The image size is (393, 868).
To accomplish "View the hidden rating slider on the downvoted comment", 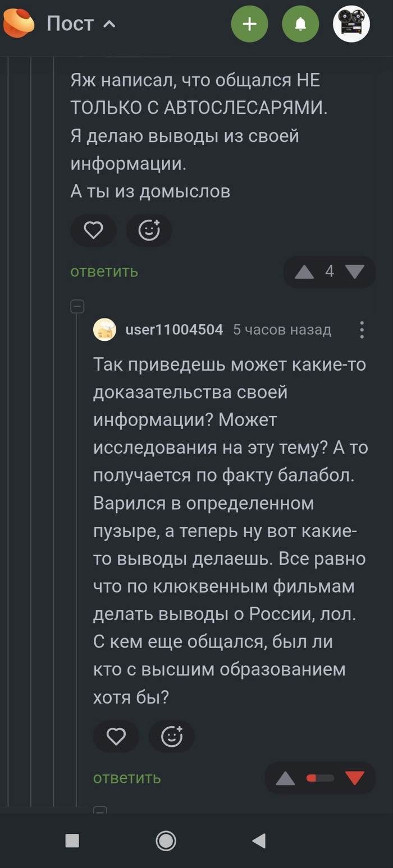I will pos(320,778).
